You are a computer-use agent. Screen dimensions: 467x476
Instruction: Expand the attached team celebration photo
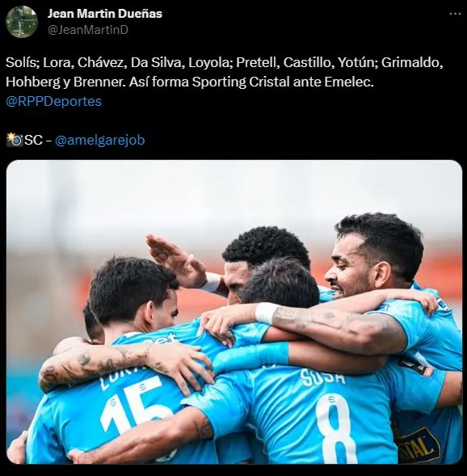tap(234, 312)
